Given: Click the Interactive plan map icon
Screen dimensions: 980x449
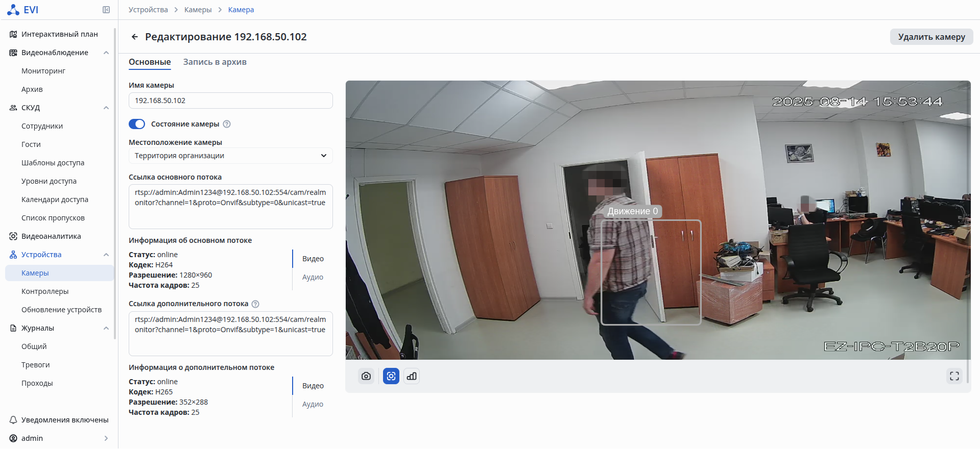Looking at the screenshot, I should [13, 34].
